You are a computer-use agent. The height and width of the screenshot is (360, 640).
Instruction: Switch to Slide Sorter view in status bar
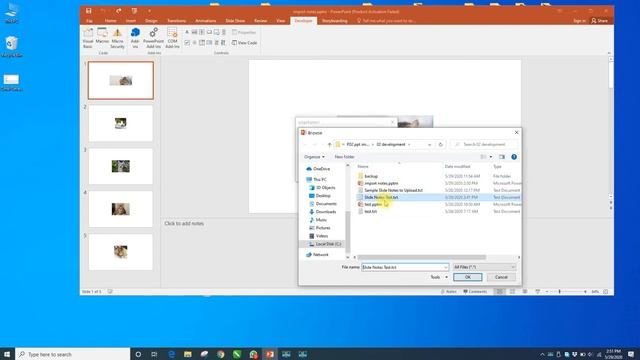[x=512, y=291]
